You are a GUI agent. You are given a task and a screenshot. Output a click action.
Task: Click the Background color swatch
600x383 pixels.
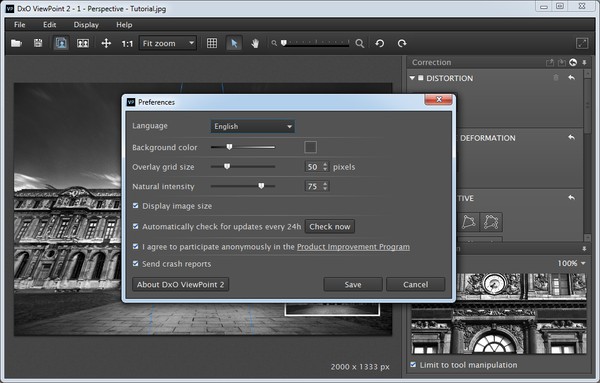tap(310, 147)
